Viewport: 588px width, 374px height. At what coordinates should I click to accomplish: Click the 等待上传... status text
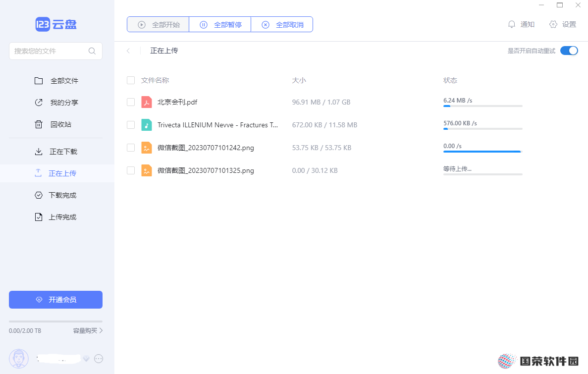(458, 169)
